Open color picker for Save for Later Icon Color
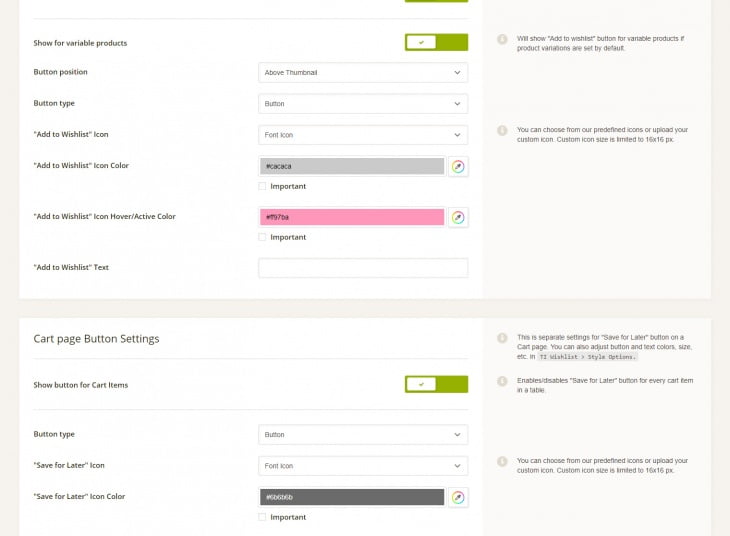This screenshot has height=536, width=730. pyautogui.click(x=458, y=497)
